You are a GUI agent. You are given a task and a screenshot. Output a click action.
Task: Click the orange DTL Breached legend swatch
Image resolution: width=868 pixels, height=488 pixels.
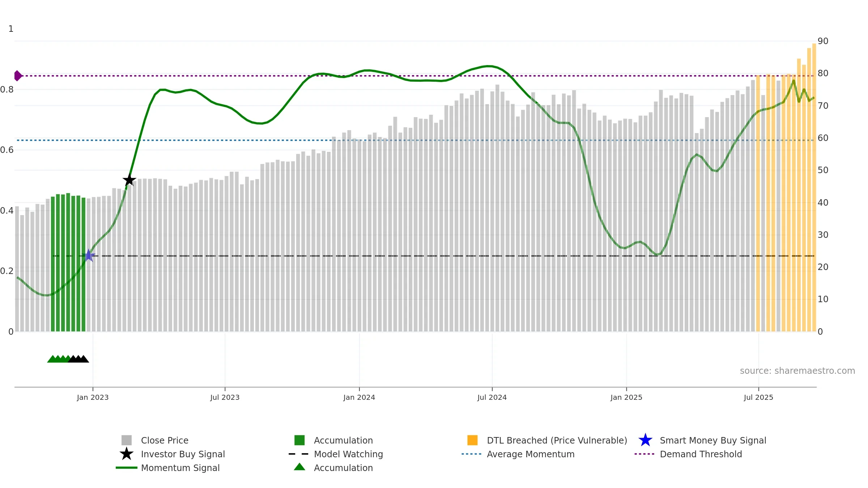[472, 440]
